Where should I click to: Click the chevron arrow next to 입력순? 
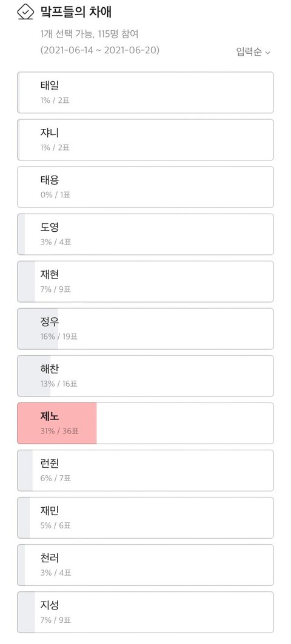267,53
